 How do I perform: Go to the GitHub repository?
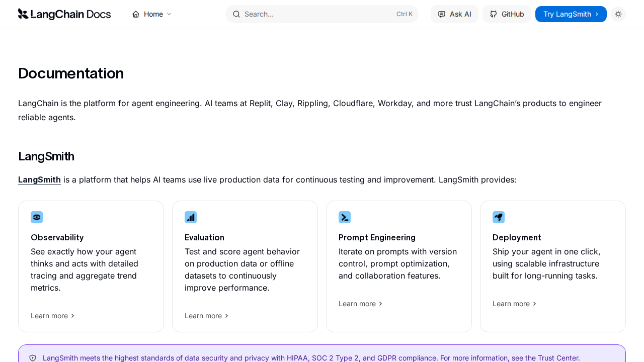click(x=507, y=14)
